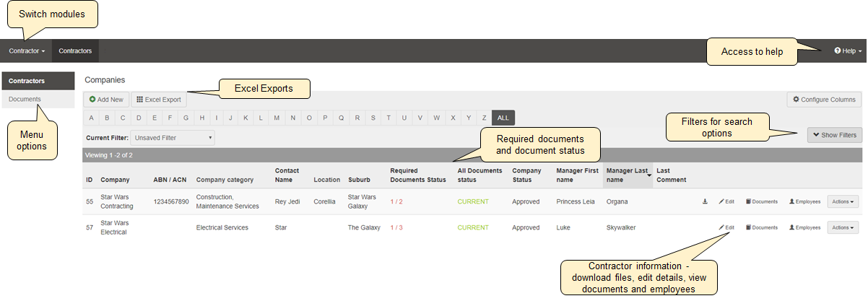View Employees of Star Wars Contracting
The height and width of the screenshot is (301, 868).
tap(804, 201)
